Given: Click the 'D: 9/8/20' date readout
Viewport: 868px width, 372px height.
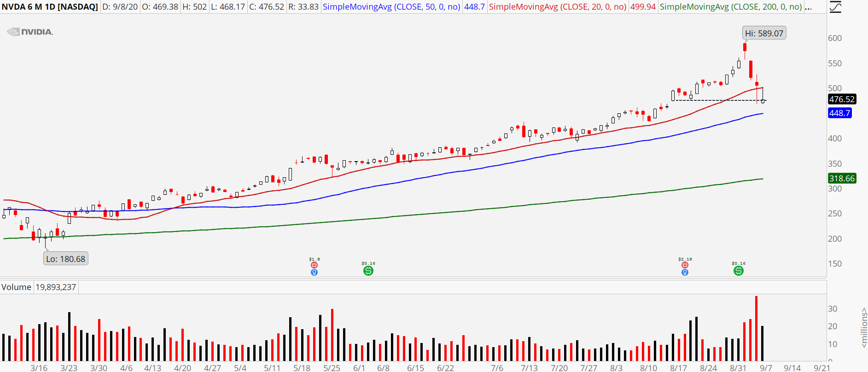Looking at the screenshot, I should (120, 7).
